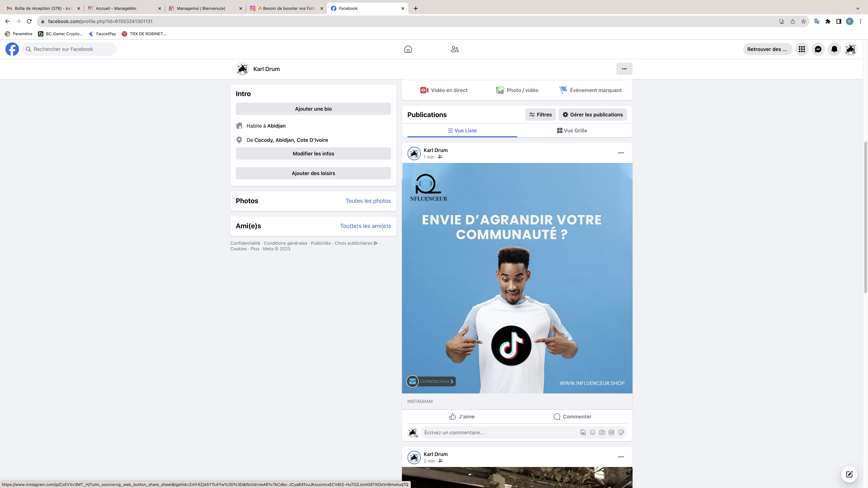Click the GIF icon in comment box

point(611,432)
